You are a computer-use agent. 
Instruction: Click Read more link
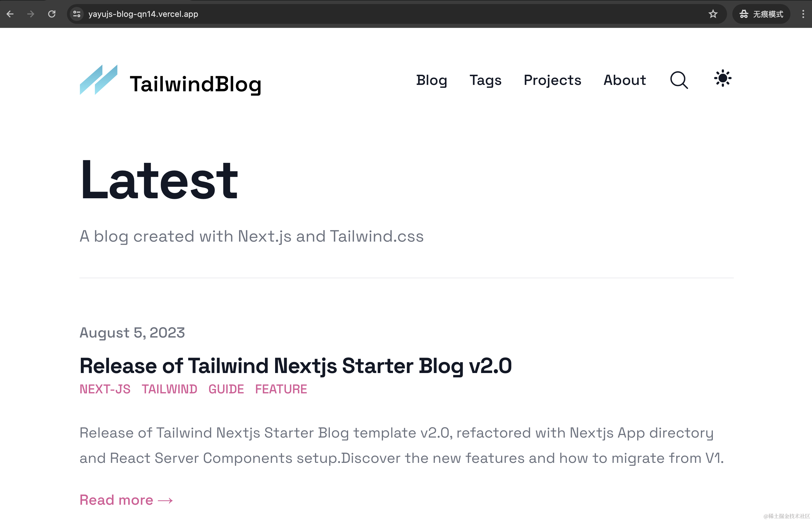[126, 500]
